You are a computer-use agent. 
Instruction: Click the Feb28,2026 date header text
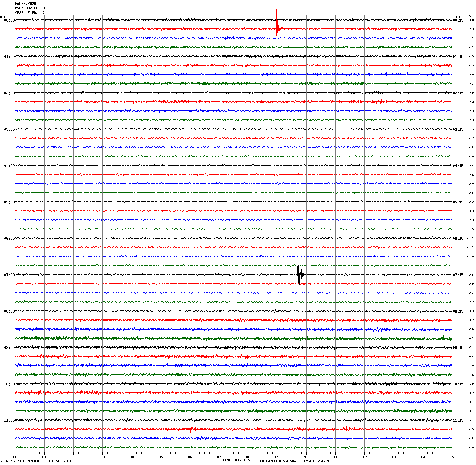[25, 4]
